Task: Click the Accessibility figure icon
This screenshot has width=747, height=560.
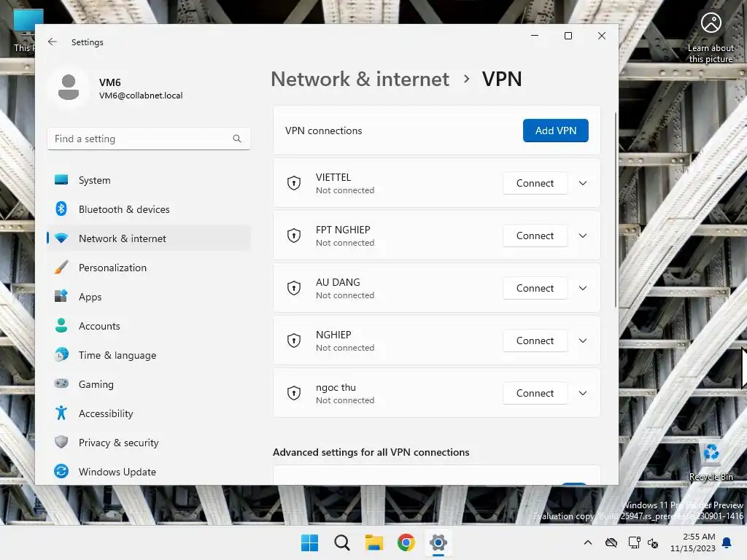Action: (x=61, y=413)
